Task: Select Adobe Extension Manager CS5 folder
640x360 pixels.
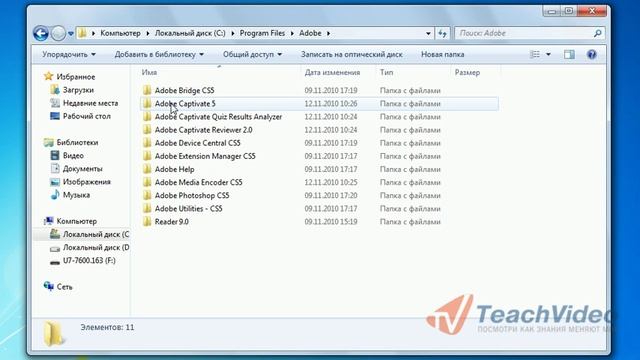Action: click(x=205, y=156)
